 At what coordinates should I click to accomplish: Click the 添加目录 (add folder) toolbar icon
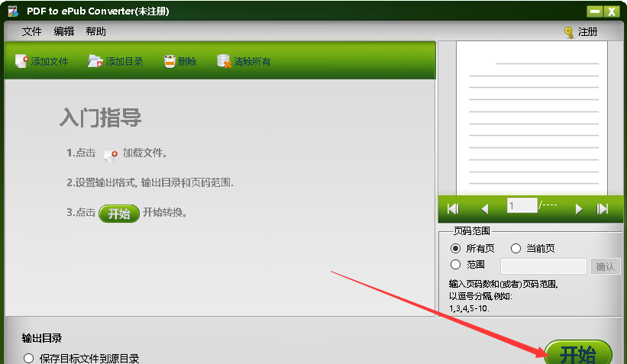[95, 61]
